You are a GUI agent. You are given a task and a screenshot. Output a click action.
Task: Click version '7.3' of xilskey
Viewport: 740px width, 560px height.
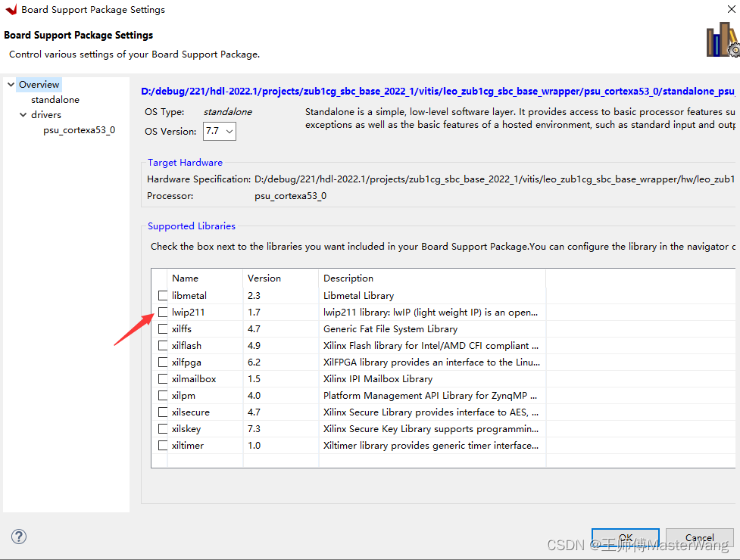coord(254,428)
